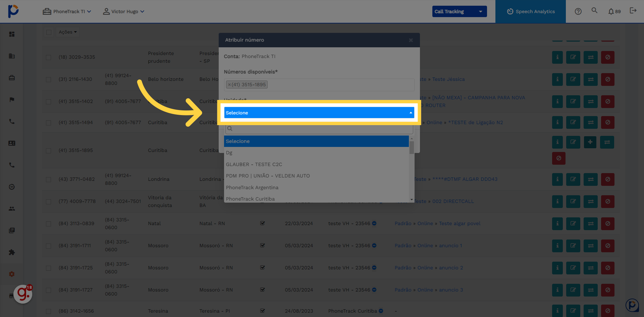
Task: Click the unit dropdown search field
Action: point(319,129)
